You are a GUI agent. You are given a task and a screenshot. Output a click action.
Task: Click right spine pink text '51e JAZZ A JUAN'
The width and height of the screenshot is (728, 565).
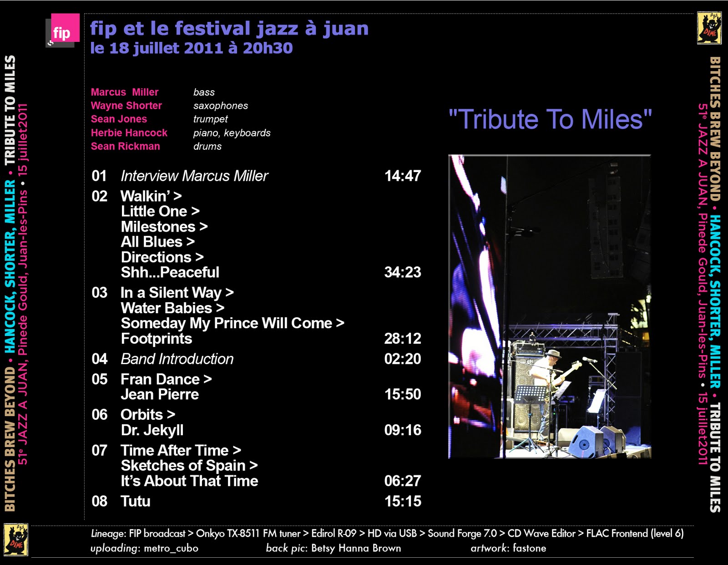[x=703, y=156]
